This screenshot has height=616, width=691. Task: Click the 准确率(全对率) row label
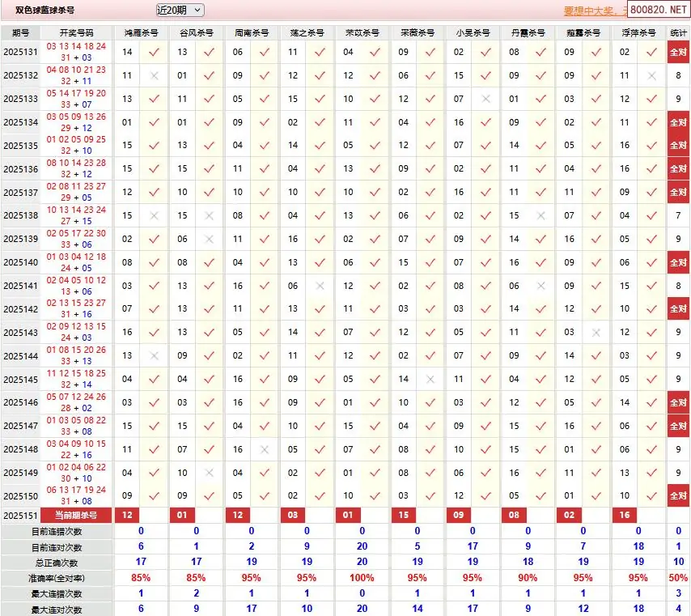coord(57,578)
